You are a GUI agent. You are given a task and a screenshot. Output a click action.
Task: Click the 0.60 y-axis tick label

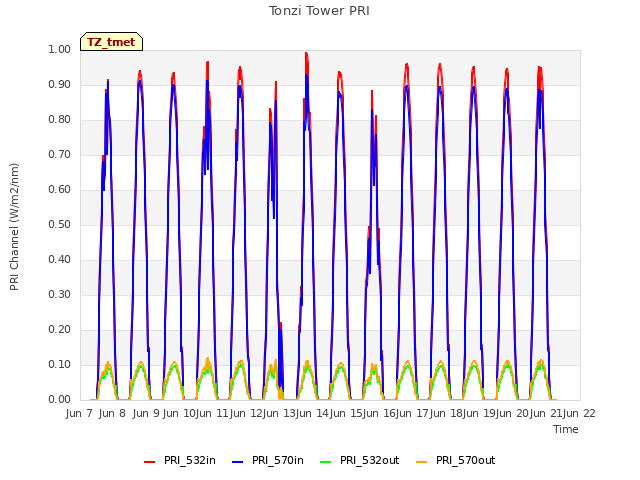click(60, 189)
